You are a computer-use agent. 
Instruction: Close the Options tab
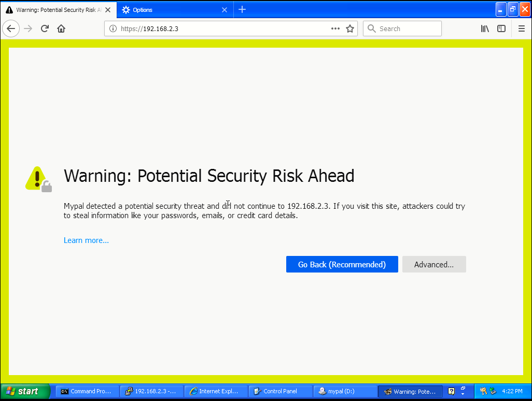(225, 10)
